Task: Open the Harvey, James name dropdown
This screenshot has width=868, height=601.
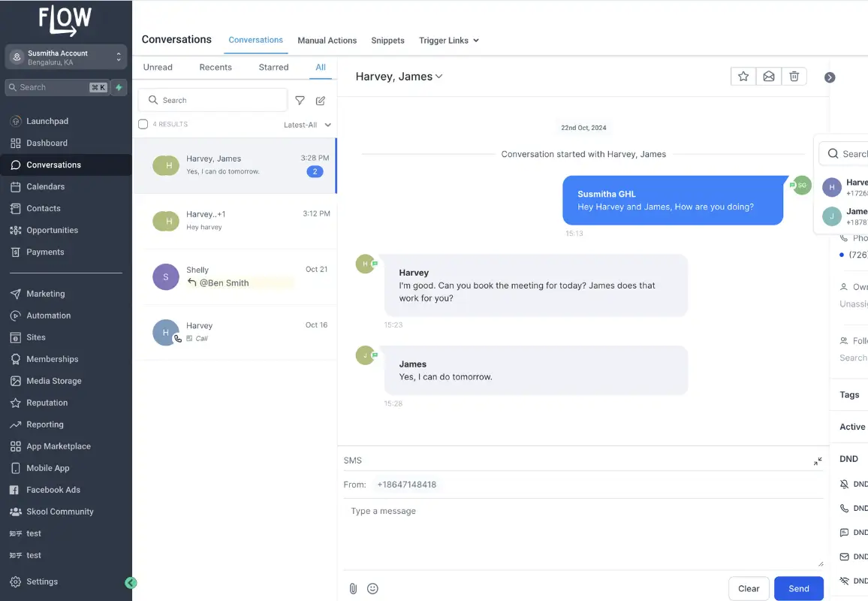Action: (439, 76)
